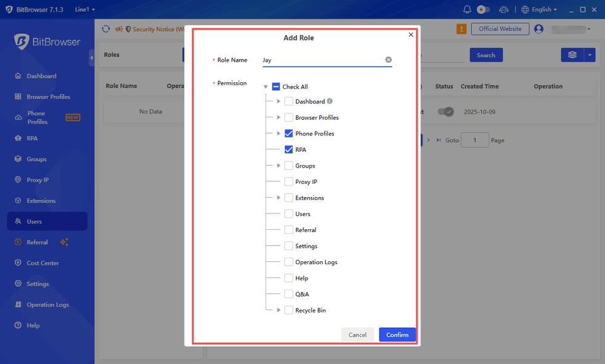Viewport: 605px width, 364px height.
Task: Go to the next page arrow
Action: coord(428,140)
